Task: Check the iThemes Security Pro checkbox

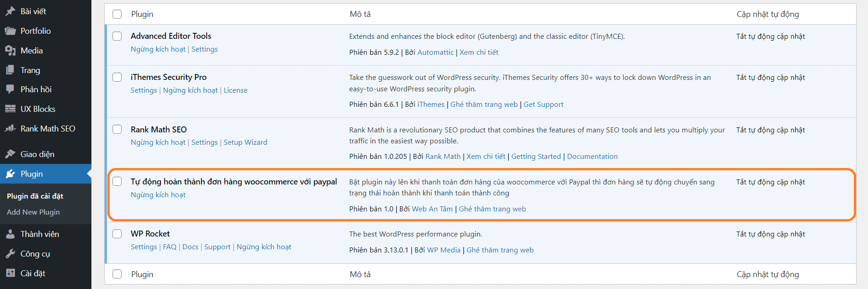Action: [117, 77]
